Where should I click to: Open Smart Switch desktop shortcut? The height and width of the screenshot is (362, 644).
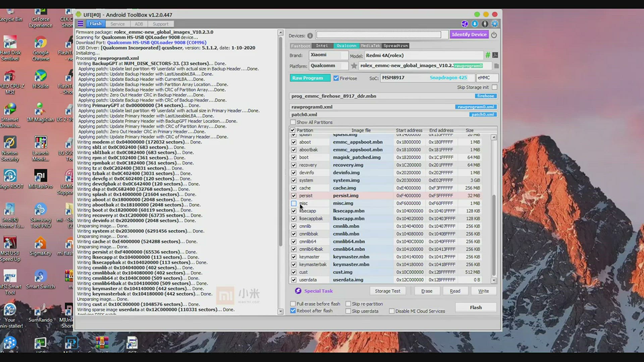[41, 280]
